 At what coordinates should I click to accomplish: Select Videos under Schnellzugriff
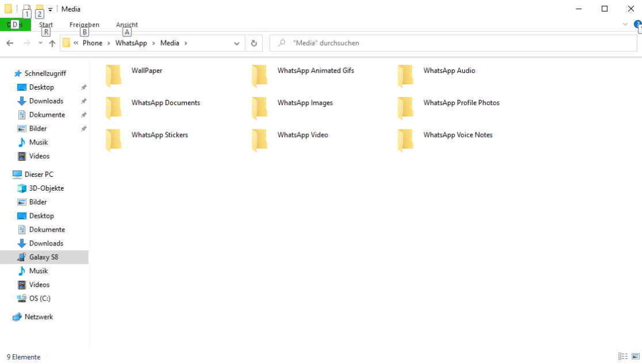coord(39,156)
